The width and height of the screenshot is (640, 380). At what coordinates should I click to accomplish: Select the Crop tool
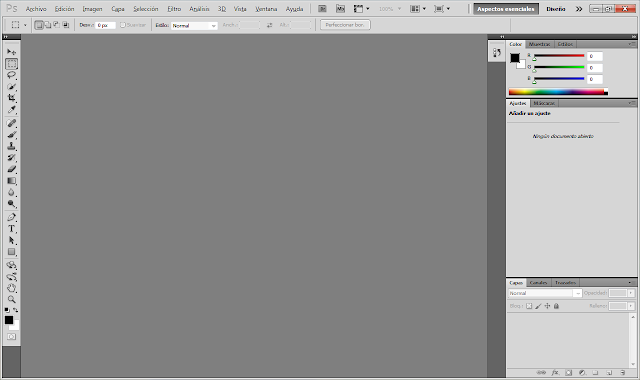(11, 98)
